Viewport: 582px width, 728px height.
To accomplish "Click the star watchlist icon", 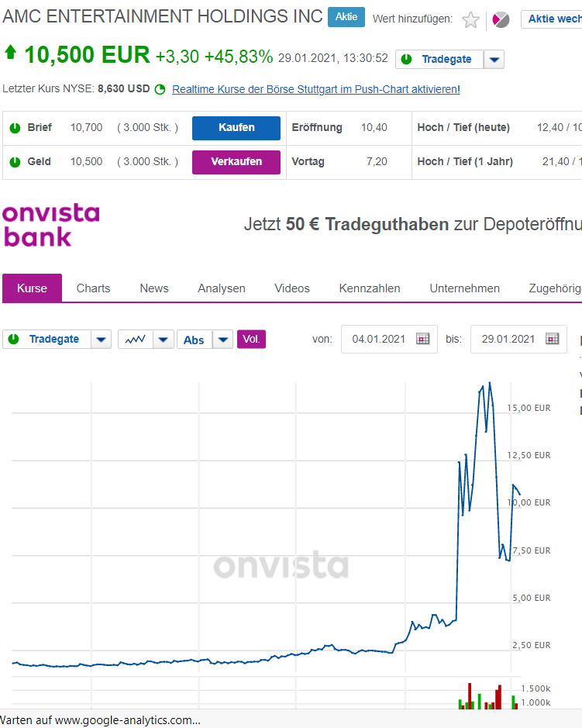I will click(x=470, y=20).
